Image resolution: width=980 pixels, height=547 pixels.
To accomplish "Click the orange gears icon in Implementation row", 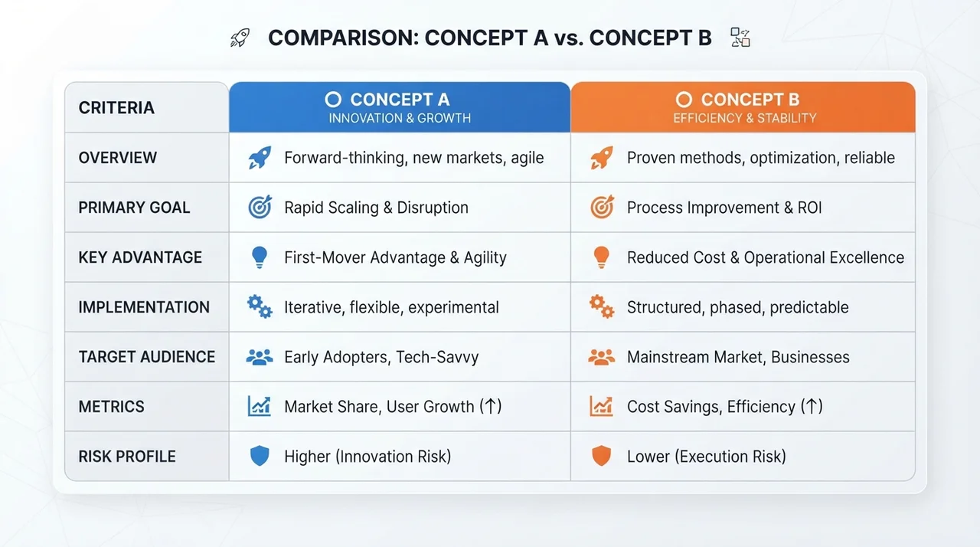I will coord(601,307).
